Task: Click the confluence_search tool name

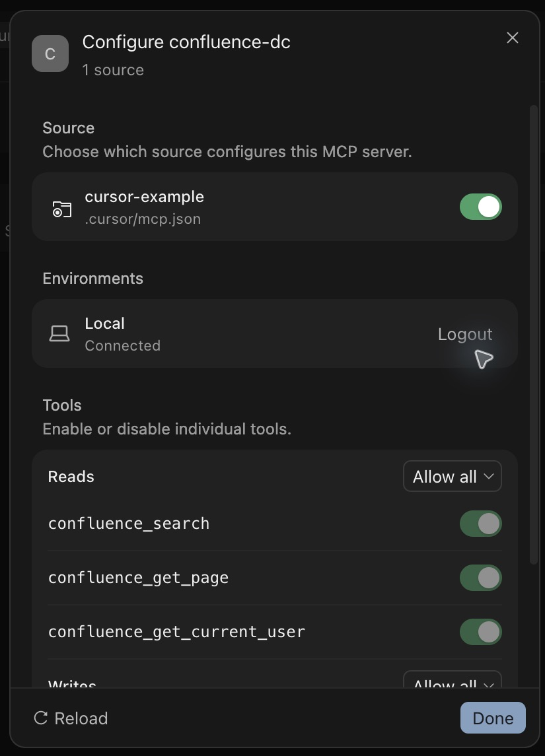Action: (129, 524)
